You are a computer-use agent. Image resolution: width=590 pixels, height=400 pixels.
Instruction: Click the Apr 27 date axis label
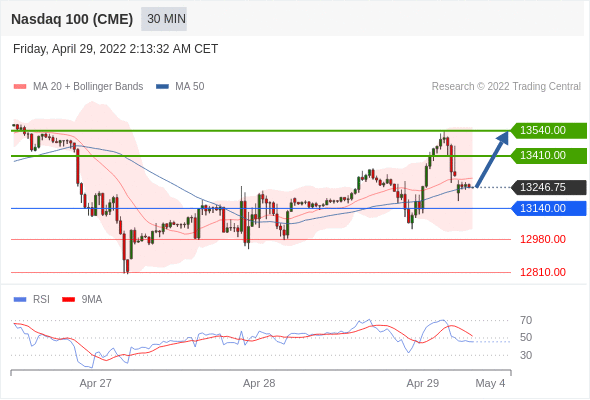[96, 383]
